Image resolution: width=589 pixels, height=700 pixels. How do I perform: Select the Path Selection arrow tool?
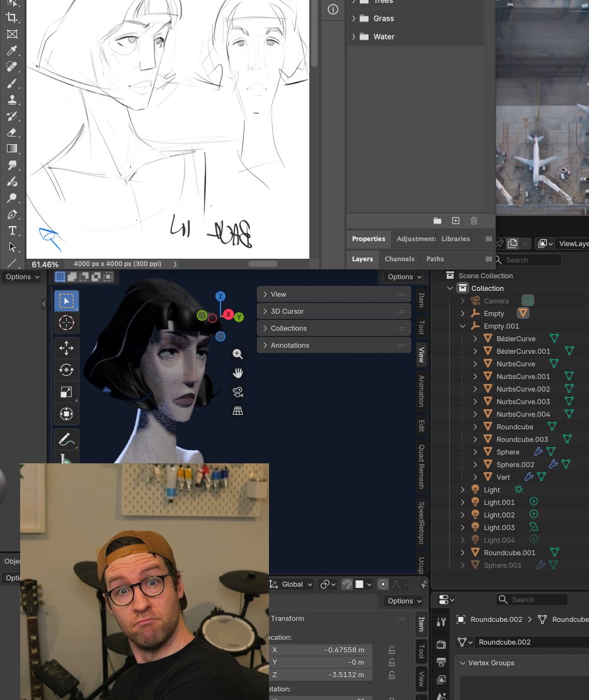click(12, 247)
